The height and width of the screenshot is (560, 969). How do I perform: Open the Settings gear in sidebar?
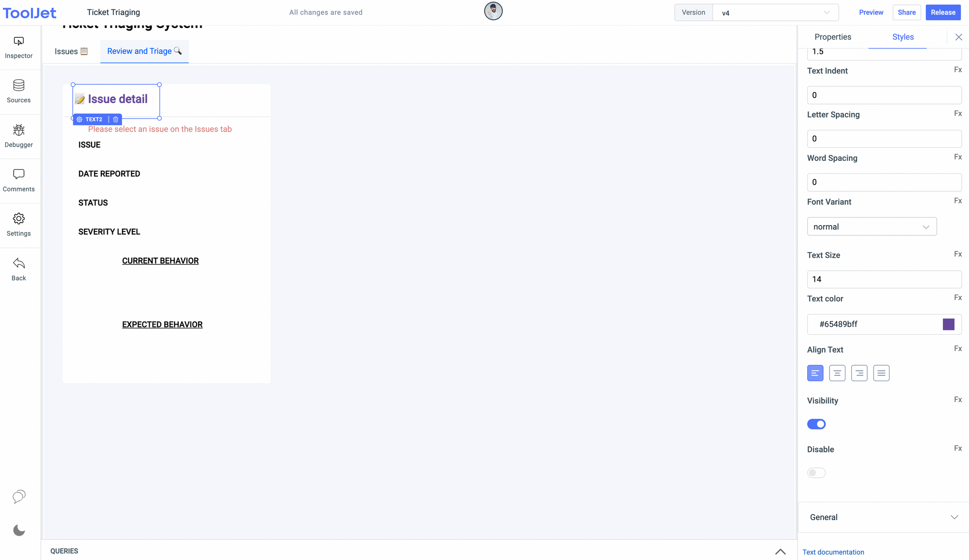pos(19,219)
